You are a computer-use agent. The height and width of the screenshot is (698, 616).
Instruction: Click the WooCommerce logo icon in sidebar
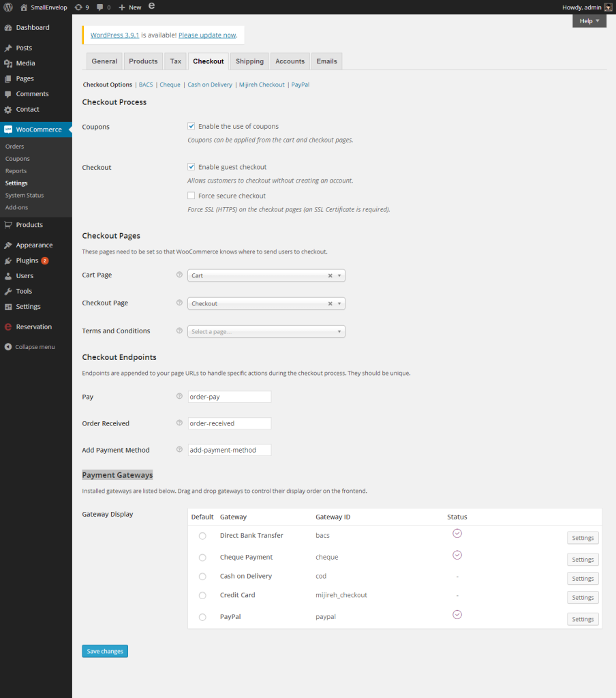(x=8, y=130)
